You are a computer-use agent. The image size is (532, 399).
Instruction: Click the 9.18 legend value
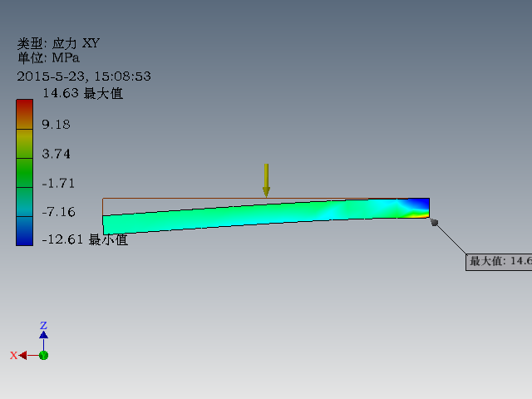(x=56, y=124)
